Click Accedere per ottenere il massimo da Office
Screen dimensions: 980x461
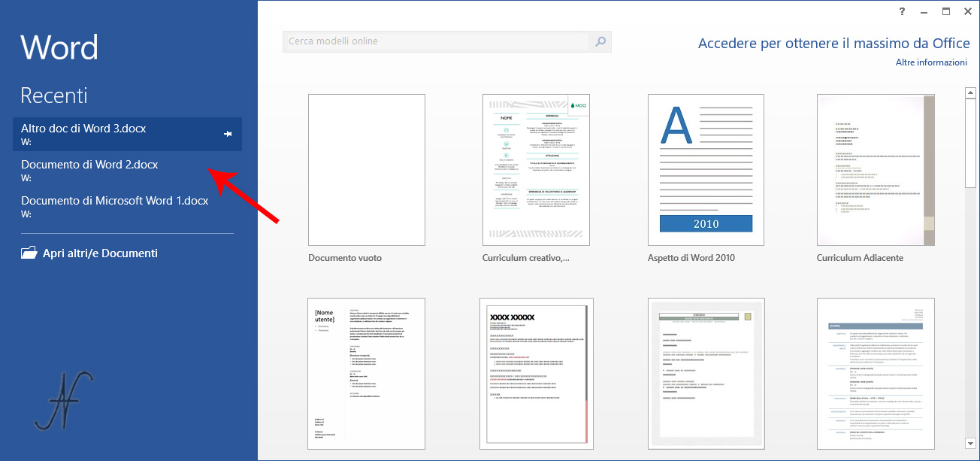[x=833, y=44]
